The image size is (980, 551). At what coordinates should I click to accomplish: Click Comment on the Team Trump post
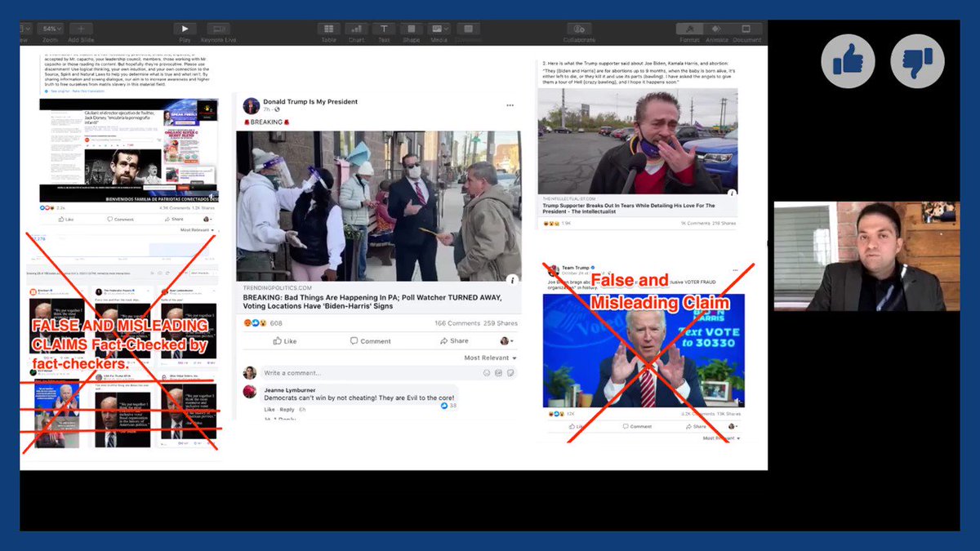[637, 426]
